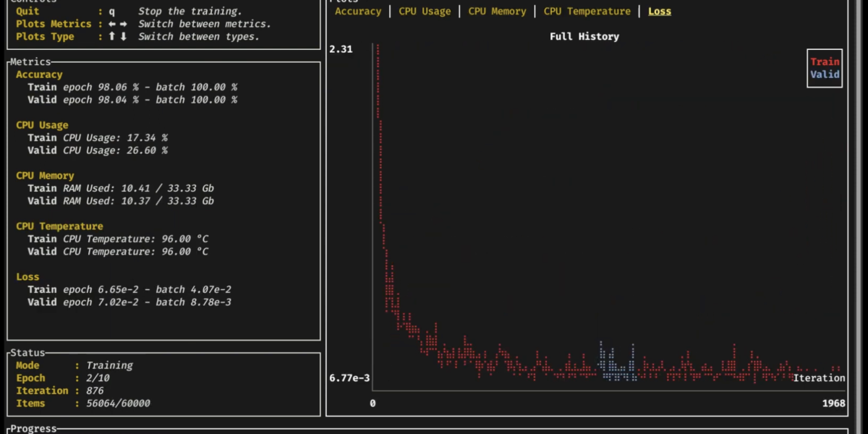
Task: Select the Loss heading in Metrics panel
Action: [x=27, y=277]
